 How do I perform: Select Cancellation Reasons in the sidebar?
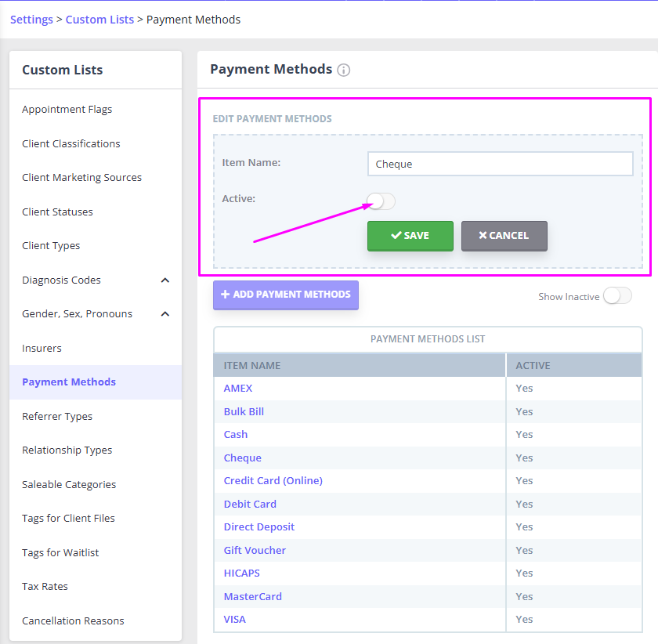pyautogui.click(x=72, y=620)
